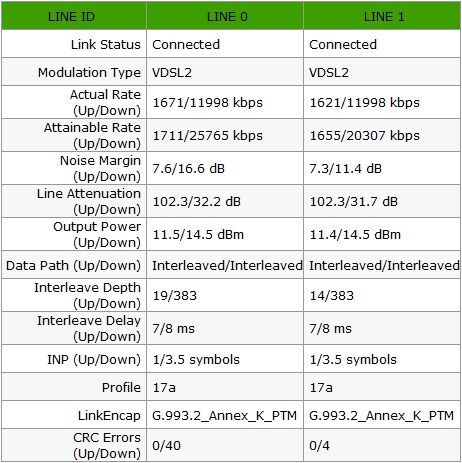Click LINE 0 profile 17a cell

click(225, 387)
